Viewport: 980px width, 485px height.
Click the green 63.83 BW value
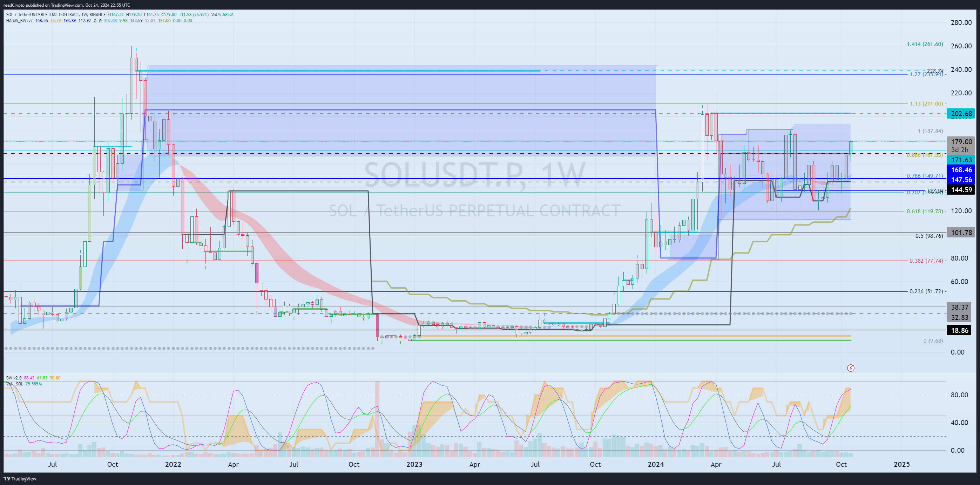pyautogui.click(x=42, y=378)
